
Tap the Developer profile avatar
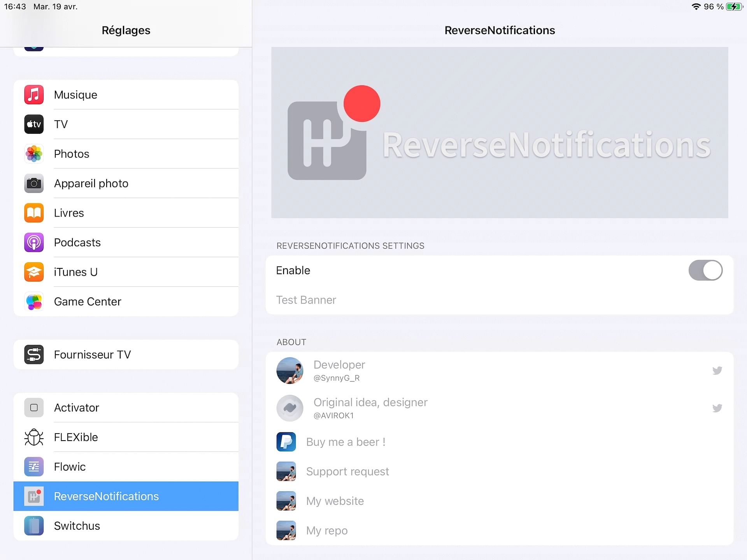tap(289, 370)
